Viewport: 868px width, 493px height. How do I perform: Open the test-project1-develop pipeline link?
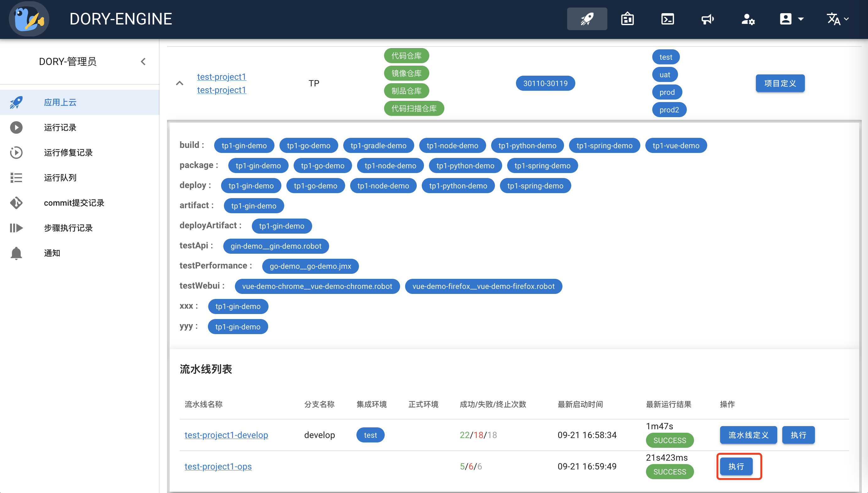coord(226,435)
